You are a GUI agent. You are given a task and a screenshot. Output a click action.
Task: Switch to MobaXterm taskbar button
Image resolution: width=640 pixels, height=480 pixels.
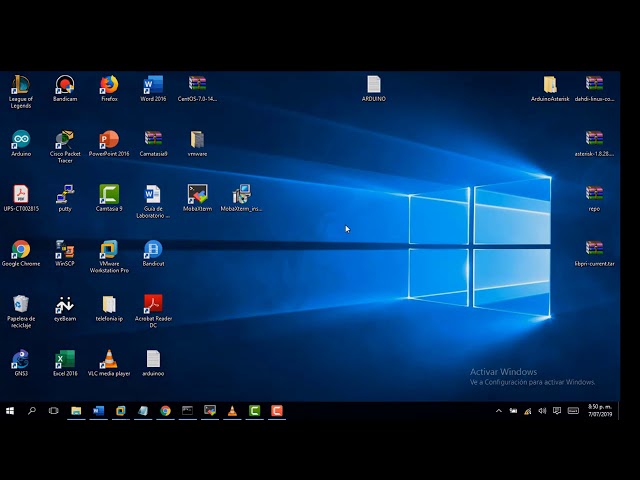(x=210, y=411)
